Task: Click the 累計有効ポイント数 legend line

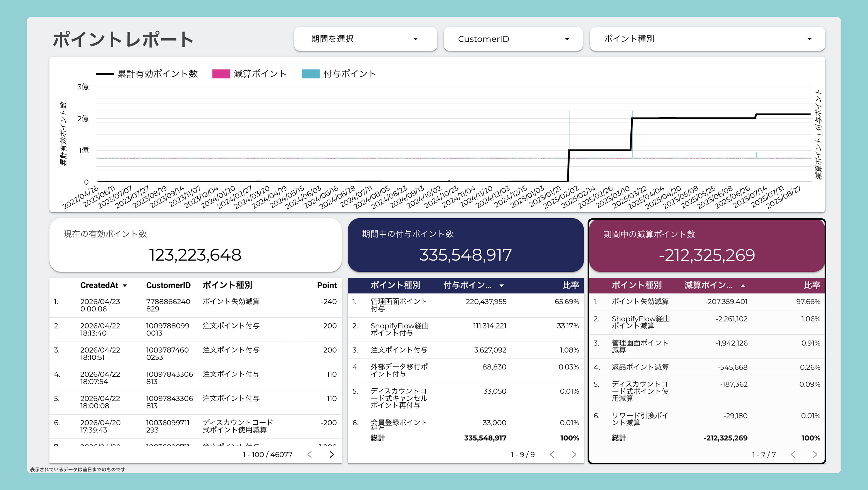Action: [104, 74]
